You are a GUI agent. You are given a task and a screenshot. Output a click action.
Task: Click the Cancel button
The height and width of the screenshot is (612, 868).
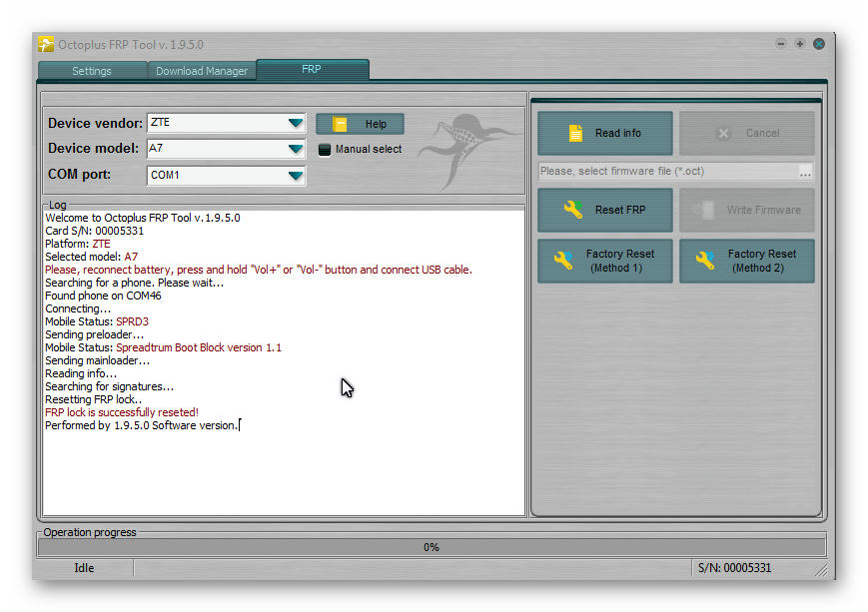click(747, 134)
